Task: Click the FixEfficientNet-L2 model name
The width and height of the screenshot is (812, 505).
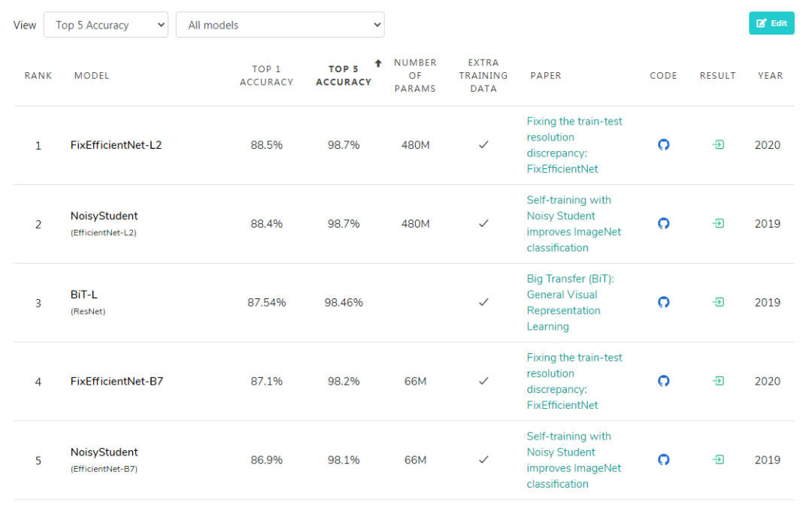Action: [116, 145]
